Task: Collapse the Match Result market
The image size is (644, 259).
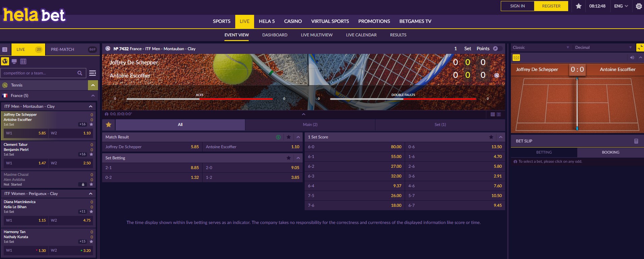Action: click(x=298, y=137)
